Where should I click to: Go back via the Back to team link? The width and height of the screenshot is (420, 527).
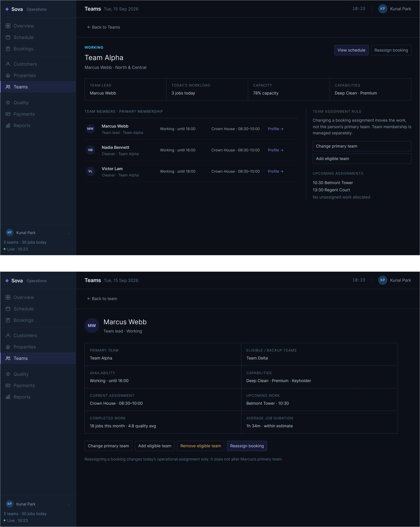[102, 298]
